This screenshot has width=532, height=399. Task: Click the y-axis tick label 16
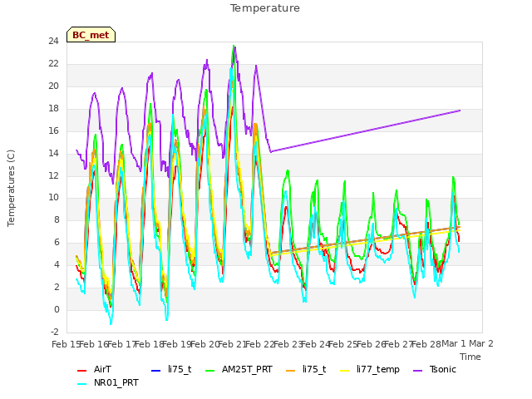(53, 131)
